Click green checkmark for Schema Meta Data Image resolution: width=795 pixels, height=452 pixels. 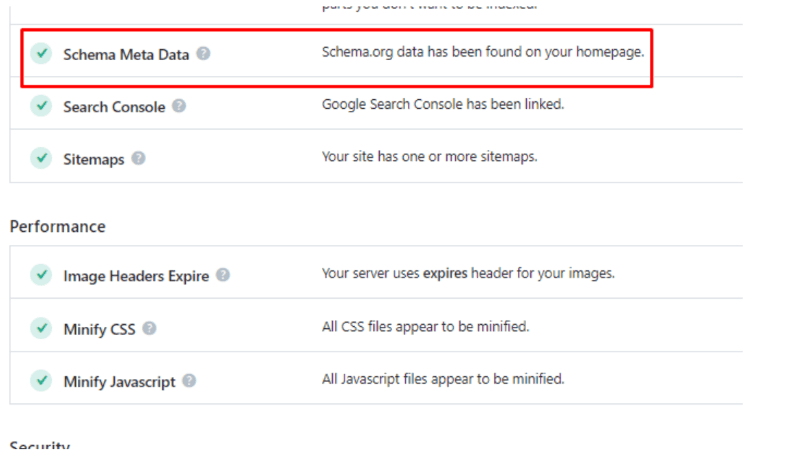[x=41, y=53]
